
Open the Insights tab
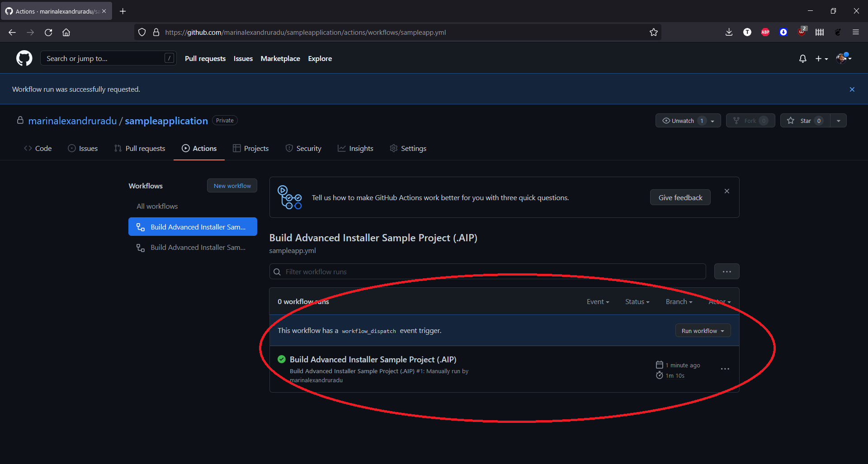pyautogui.click(x=355, y=148)
